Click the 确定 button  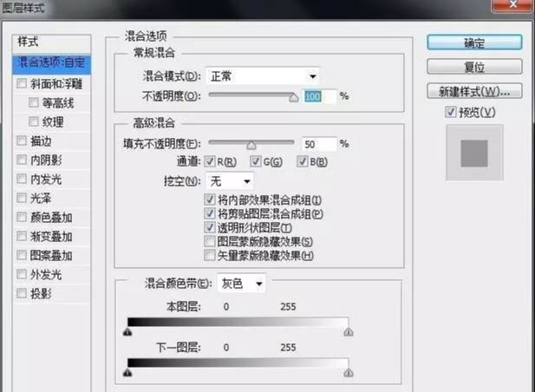[474, 42]
